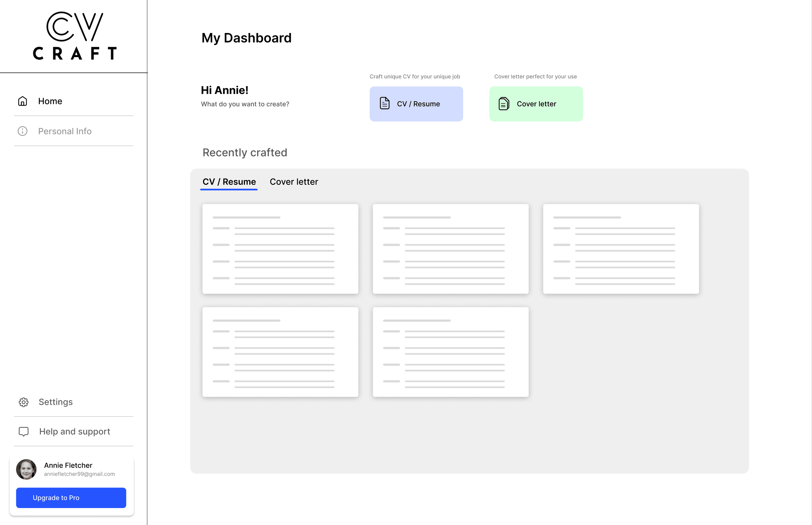Open Help and support menu item
Viewport: 812px width, 525px height.
click(x=74, y=432)
